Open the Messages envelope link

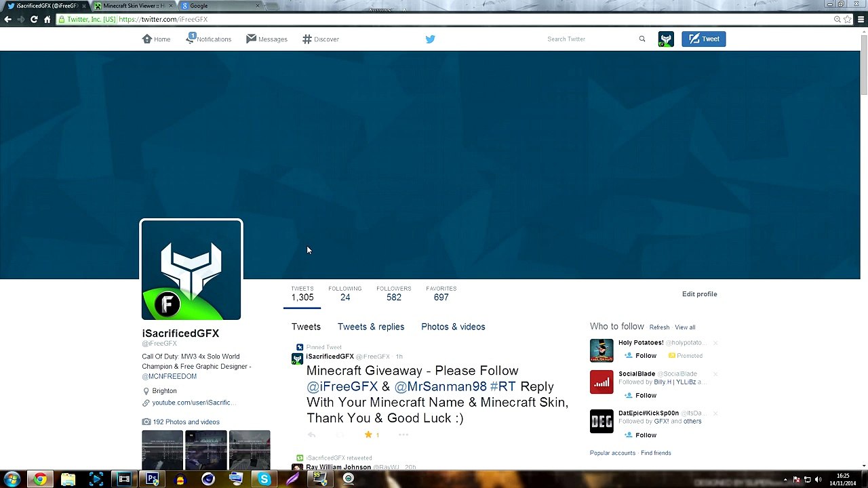tap(267, 39)
